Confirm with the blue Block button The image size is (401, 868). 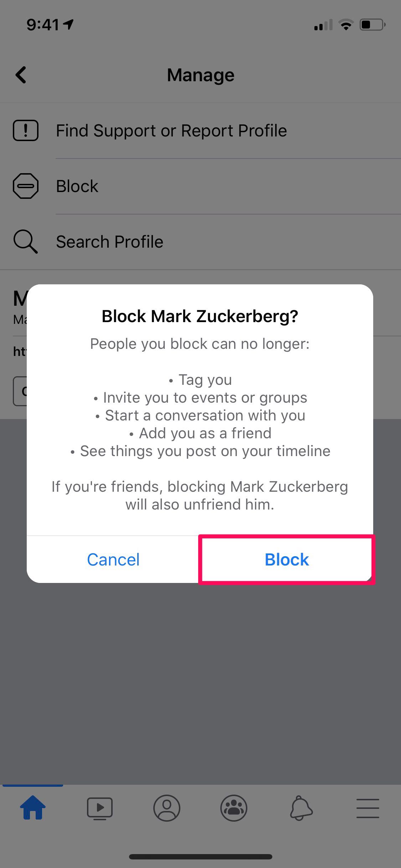(x=287, y=559)
